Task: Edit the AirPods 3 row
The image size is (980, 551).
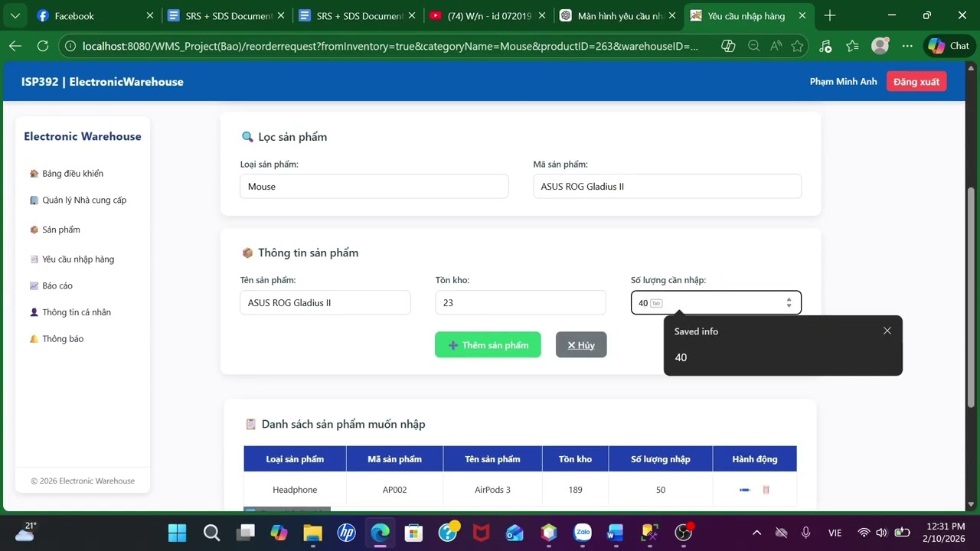Action: (745, 490)
